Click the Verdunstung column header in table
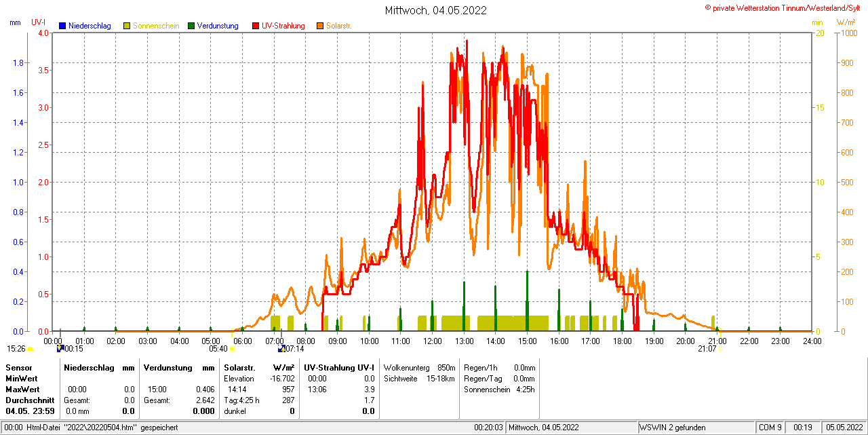This screenshot has width=868, height=435. click(167, 367)
